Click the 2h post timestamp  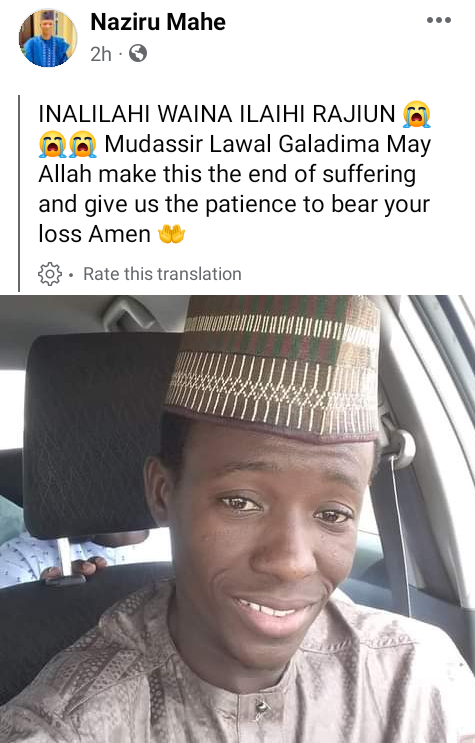pyautogui.click(x=101, y=54)
